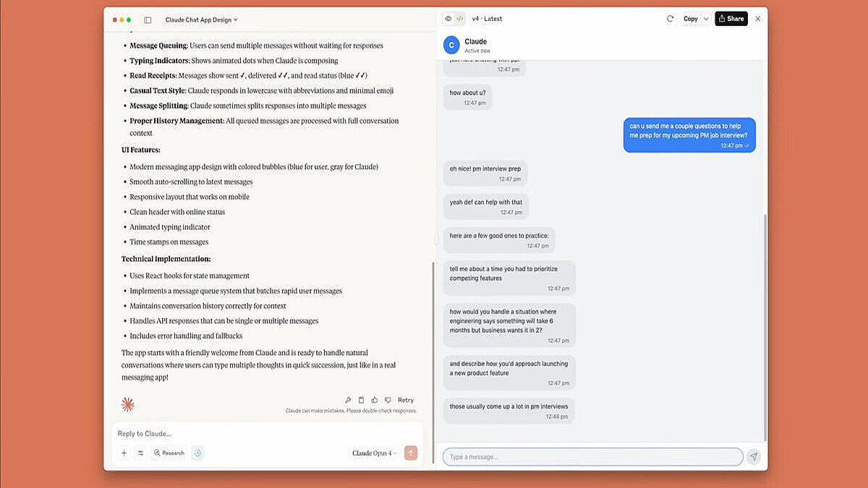Click the thumbs up feedback icon
This screenshot has width=868, height=488.
coord(375,400)
